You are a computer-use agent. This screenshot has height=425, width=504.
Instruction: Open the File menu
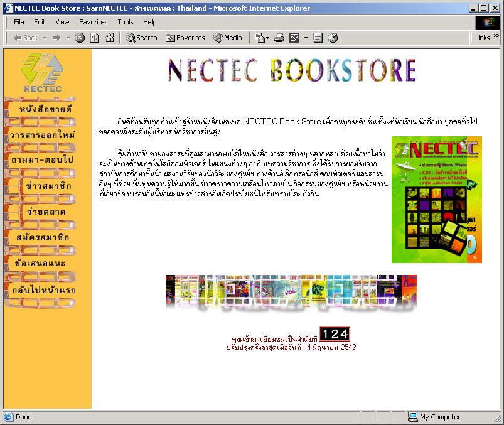[x=19, y=22]
